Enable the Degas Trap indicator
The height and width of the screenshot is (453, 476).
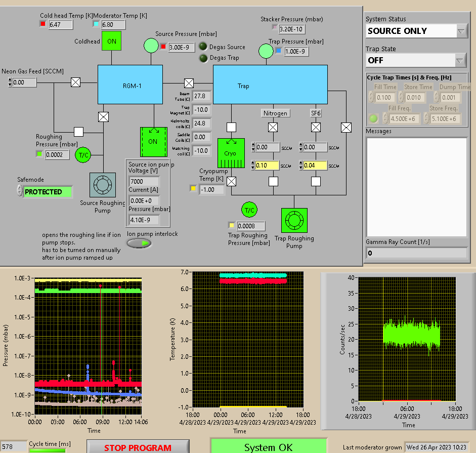pyautogui.click(x=203, y=58)
